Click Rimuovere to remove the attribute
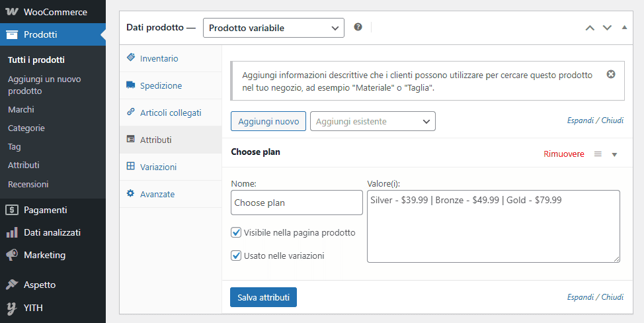 click(564, 154)
